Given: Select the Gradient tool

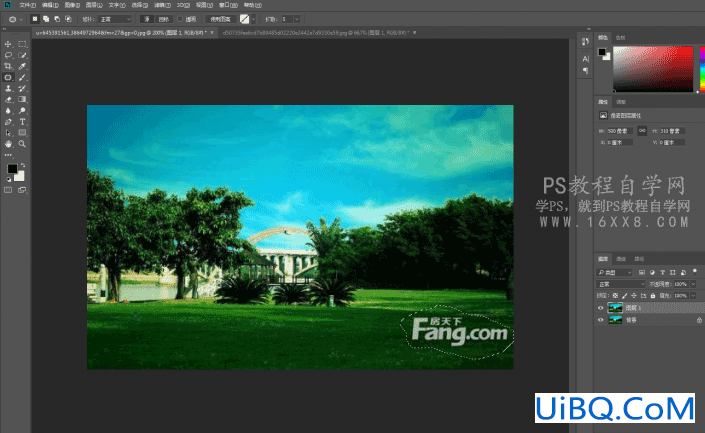Looking at the screenshot, I should pos(22,99).
